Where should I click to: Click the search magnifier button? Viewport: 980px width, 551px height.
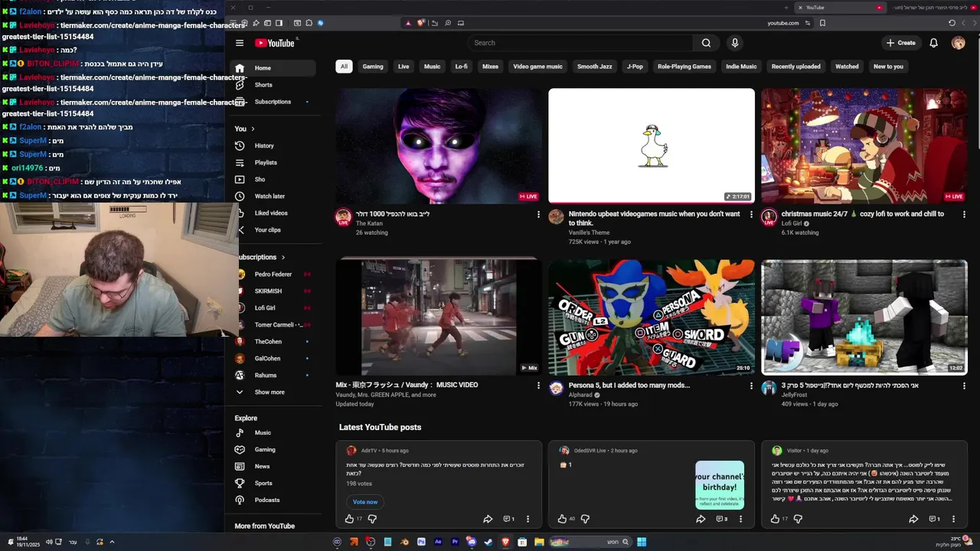[x=706, y=43]
